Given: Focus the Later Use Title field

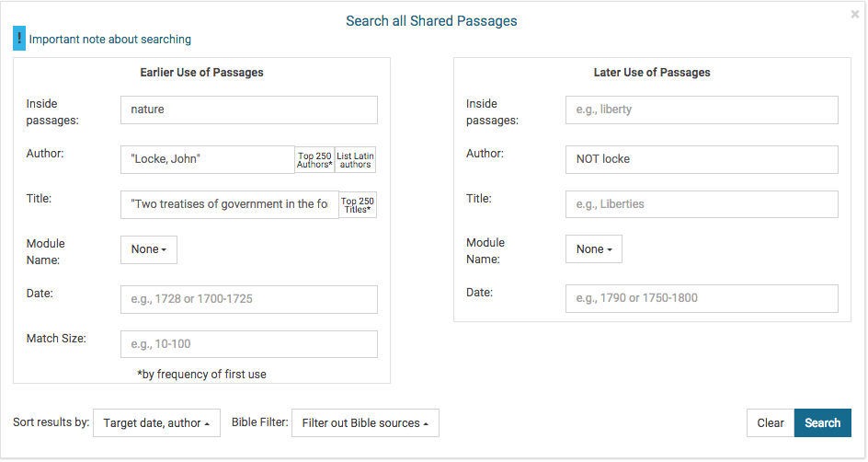Looking at the screenshot, I should coord(702,204).
